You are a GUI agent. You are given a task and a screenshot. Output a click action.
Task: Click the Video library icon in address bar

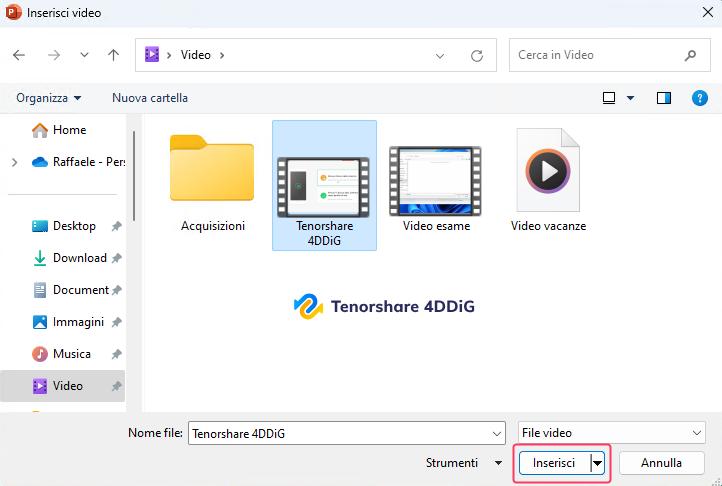[152, 55]
